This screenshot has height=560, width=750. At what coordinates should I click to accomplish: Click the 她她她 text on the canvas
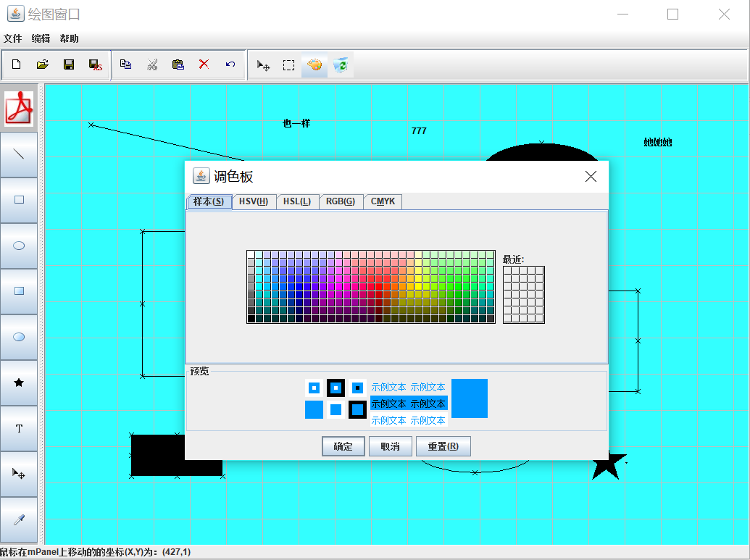click(x=658, y=142)
